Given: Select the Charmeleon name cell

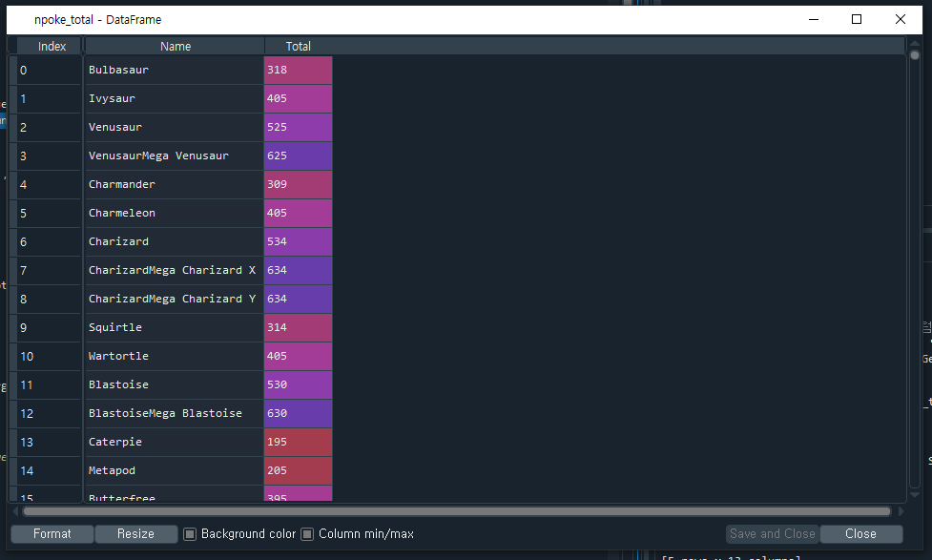Looking at the screenshot, I should (x=175, y=213).
